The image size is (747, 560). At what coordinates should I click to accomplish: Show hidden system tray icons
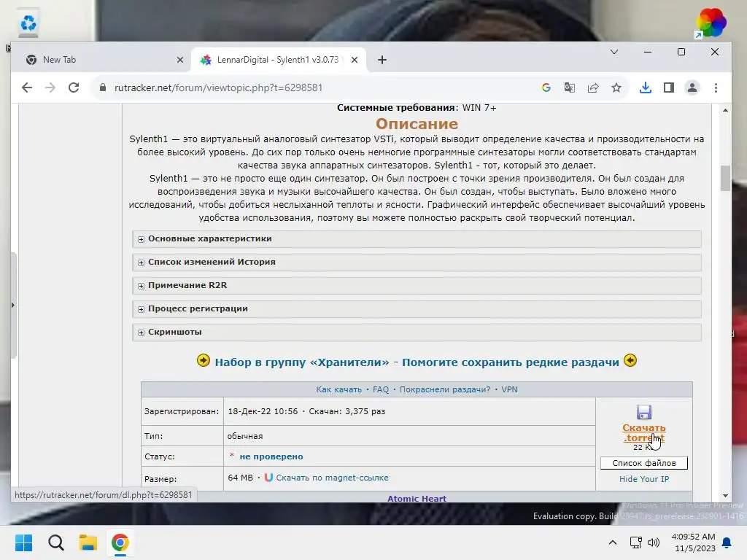[x=613, y=542]
